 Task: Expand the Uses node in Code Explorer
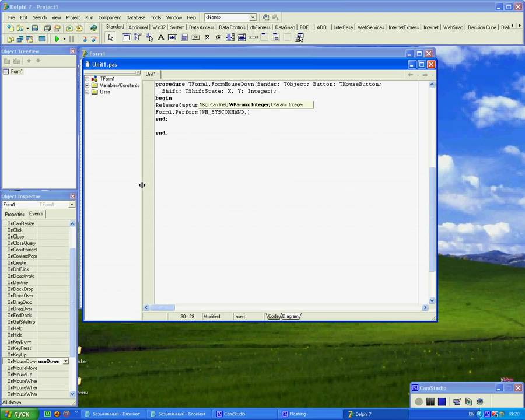click(87, 92)
